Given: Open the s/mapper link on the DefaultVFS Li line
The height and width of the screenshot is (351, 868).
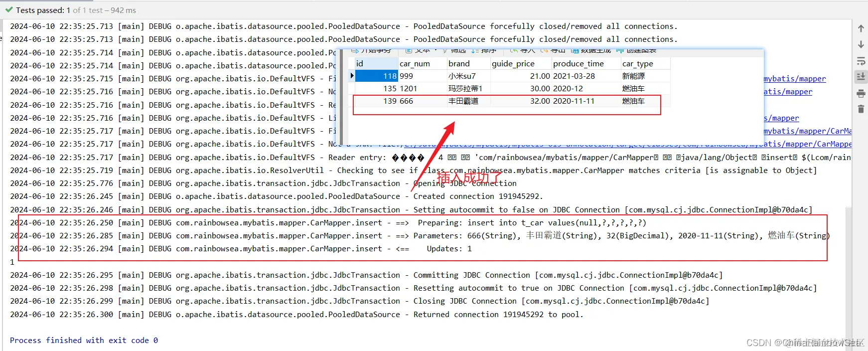Looking at the screenshot, I should pyautogui.click(x=781, y=118).
